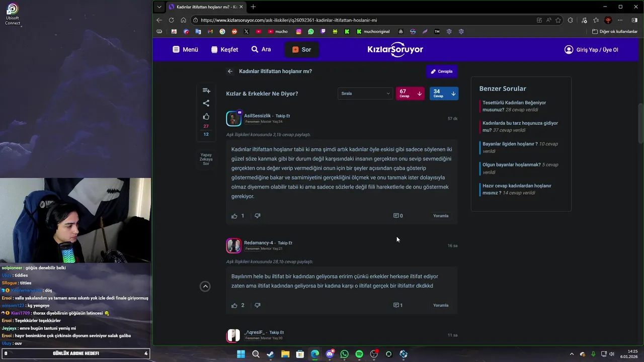Click the back arrow beside question title
The width and height of the screenshot is (644, 362).
click(x=230, y=71)
